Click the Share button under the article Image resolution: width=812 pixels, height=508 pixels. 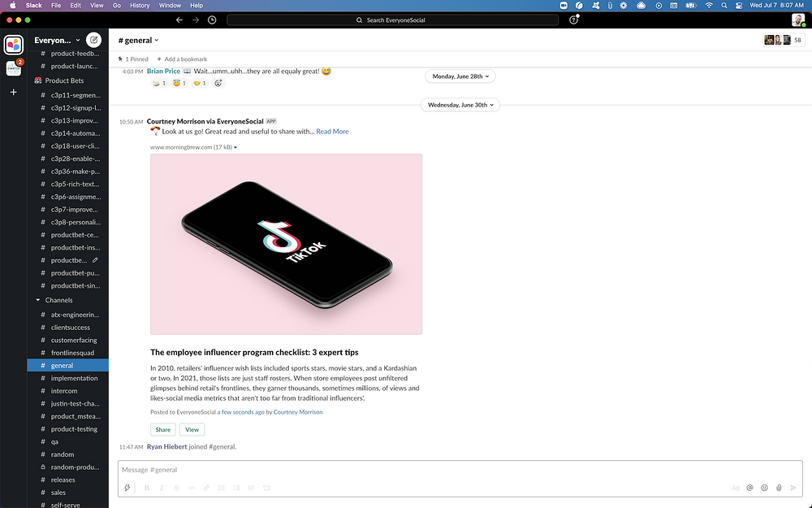(x=162, y=430)
